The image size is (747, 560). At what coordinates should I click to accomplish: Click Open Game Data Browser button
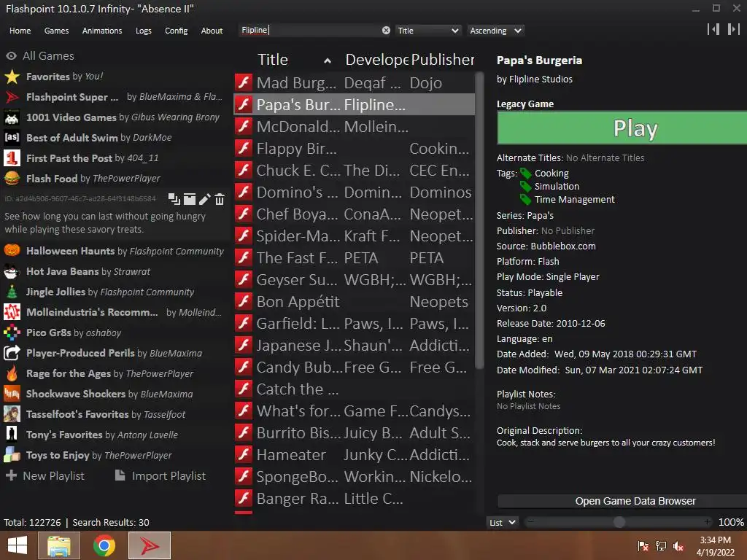click(x=622, y=501)
